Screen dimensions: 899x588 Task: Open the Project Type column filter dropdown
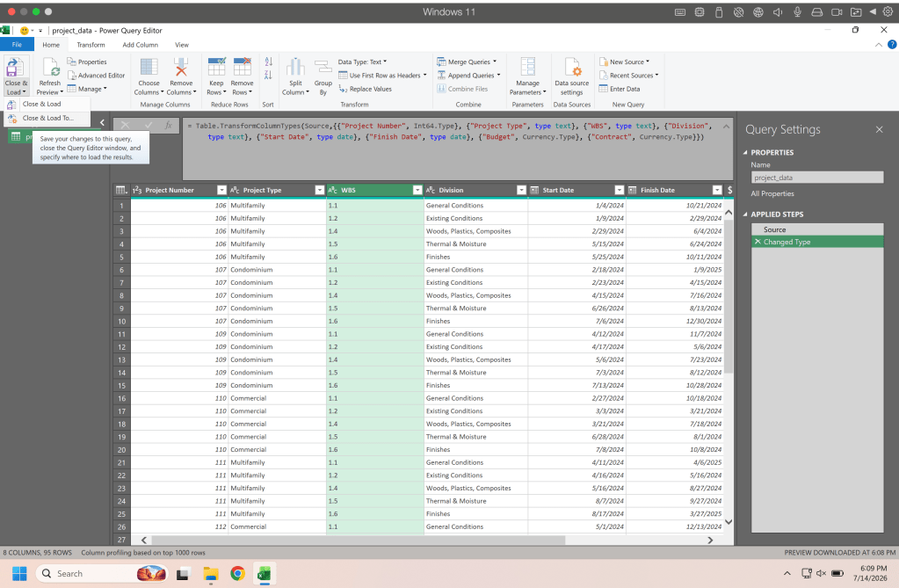320,190
